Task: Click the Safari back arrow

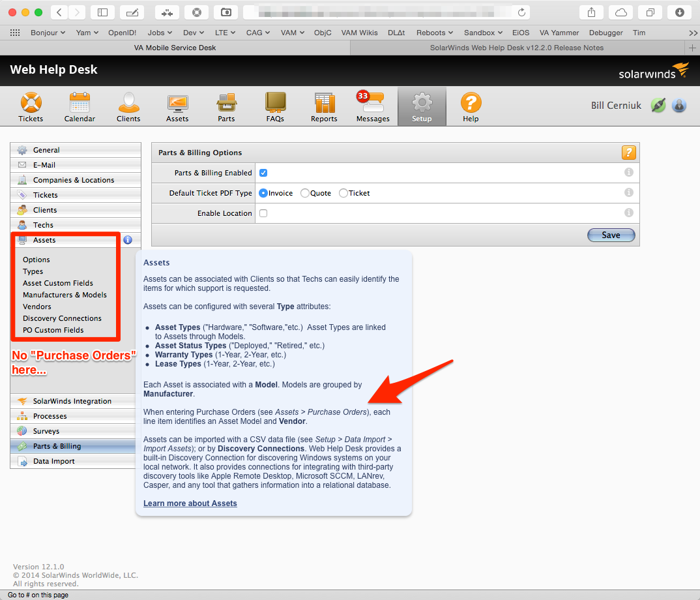Action: [59, 12]
